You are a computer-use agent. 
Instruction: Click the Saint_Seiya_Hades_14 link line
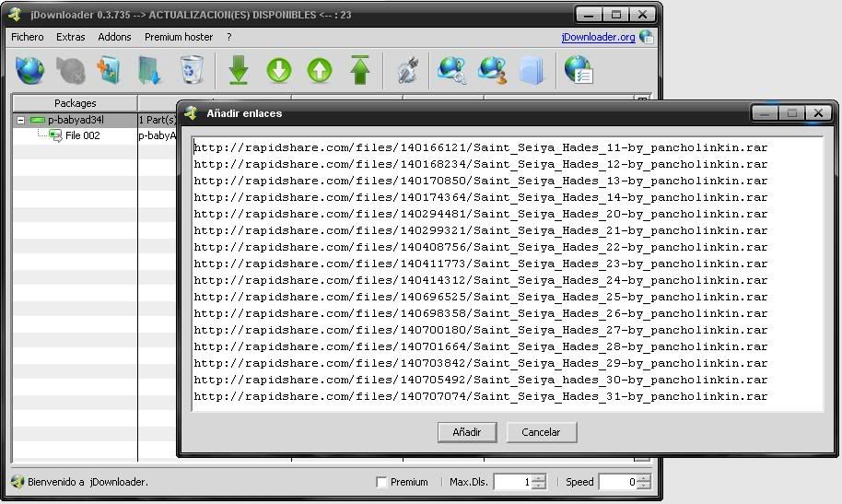coord(481,197)
